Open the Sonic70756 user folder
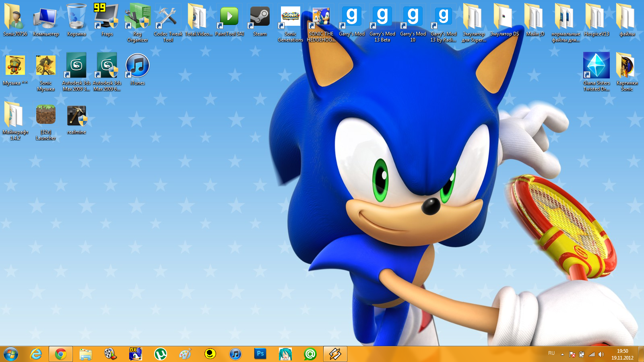Viewport: 644px width, 362px height. (x=15, y=20)
